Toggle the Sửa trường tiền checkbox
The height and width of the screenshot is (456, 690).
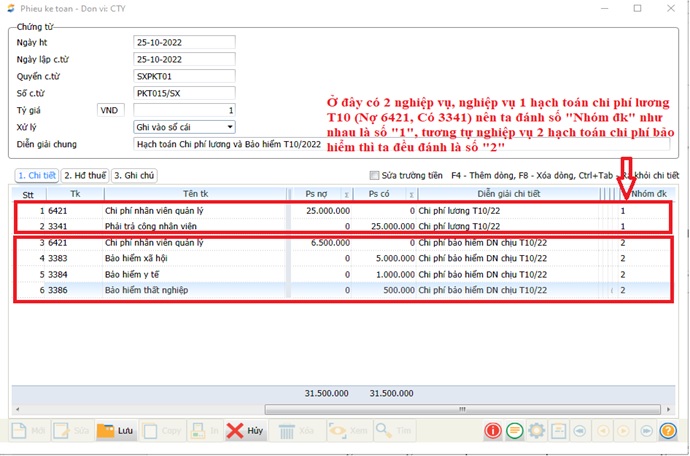(x=375, y=175)
